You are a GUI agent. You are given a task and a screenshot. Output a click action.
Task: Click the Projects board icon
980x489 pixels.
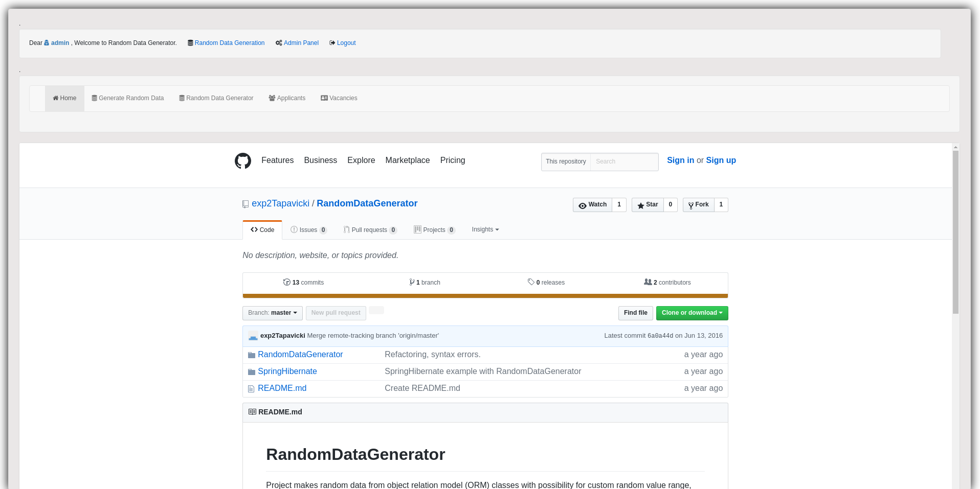pos(417,229)
